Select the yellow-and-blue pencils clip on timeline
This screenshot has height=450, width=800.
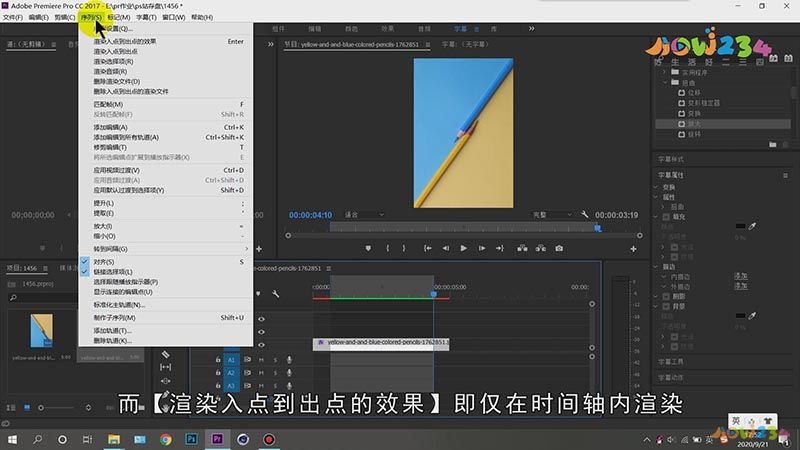tap(381, 344)
